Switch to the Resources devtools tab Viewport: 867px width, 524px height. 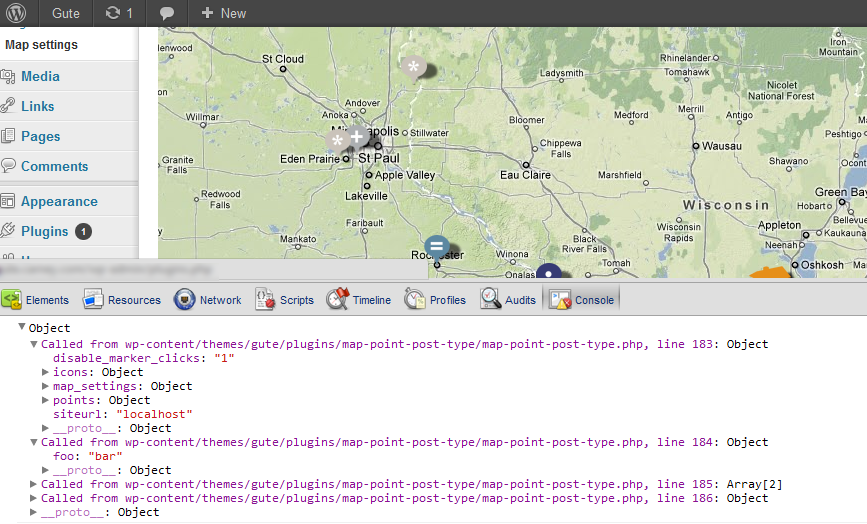[122, 300]
